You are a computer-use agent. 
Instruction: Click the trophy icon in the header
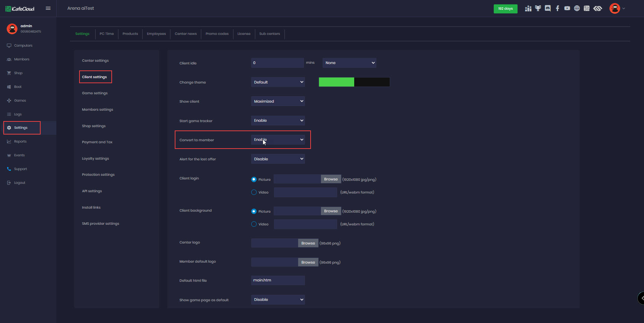coord(538,8)
